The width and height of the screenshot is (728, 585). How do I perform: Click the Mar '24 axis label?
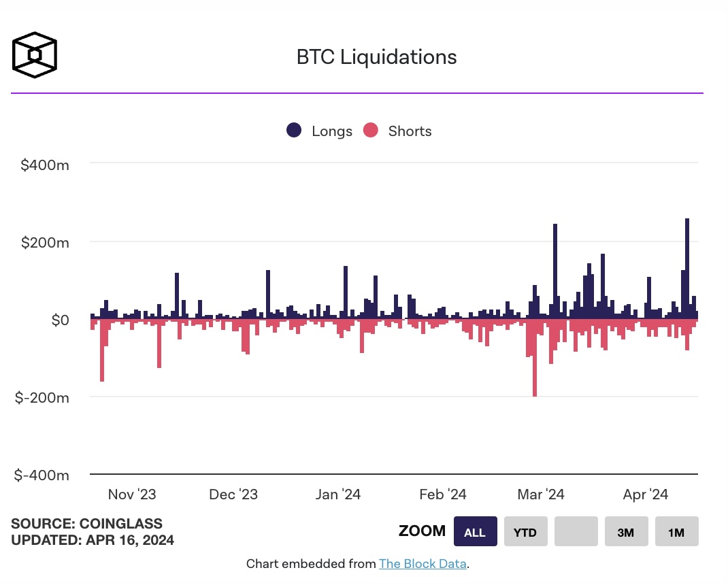pyautogui.click(x=541, y=495)
